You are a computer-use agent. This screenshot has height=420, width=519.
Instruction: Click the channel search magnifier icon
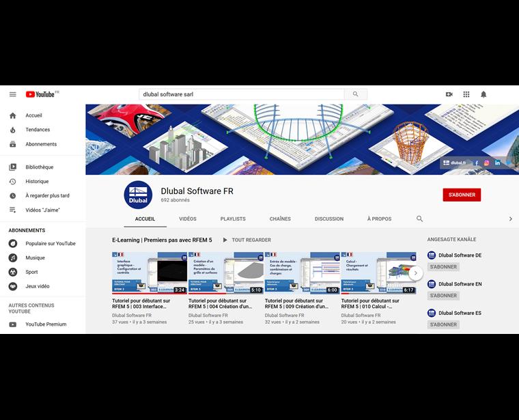[419, 219]
